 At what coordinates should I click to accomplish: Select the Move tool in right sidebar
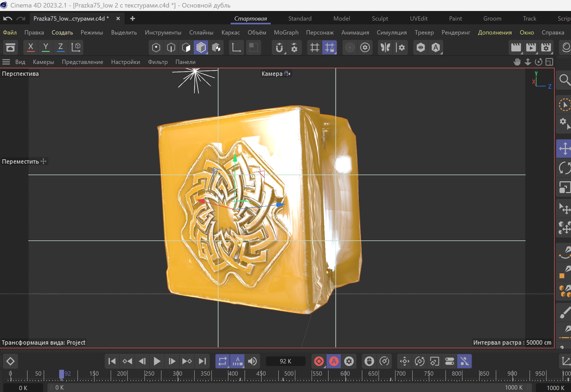tap(565, 148)
